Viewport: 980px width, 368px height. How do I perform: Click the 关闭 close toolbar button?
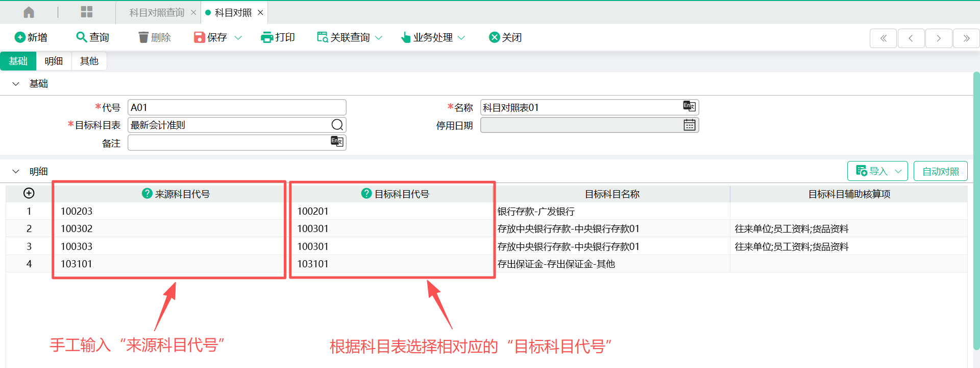tap(505, 37)
